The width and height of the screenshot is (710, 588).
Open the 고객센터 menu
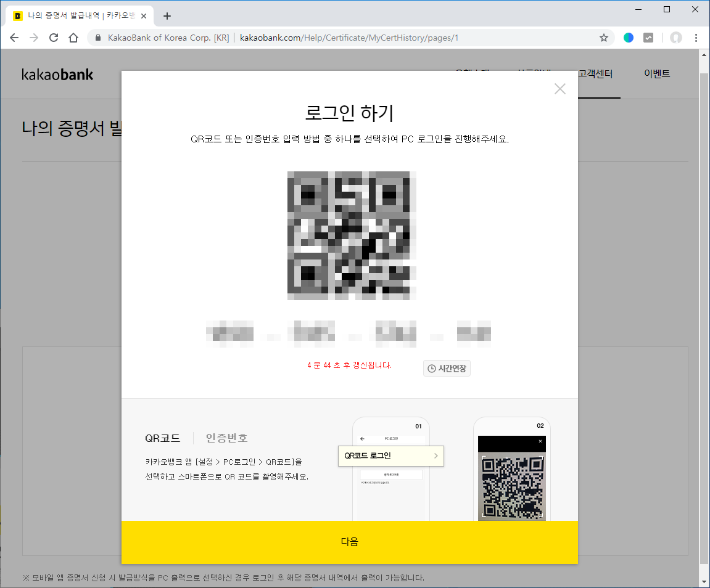[595, 74]
